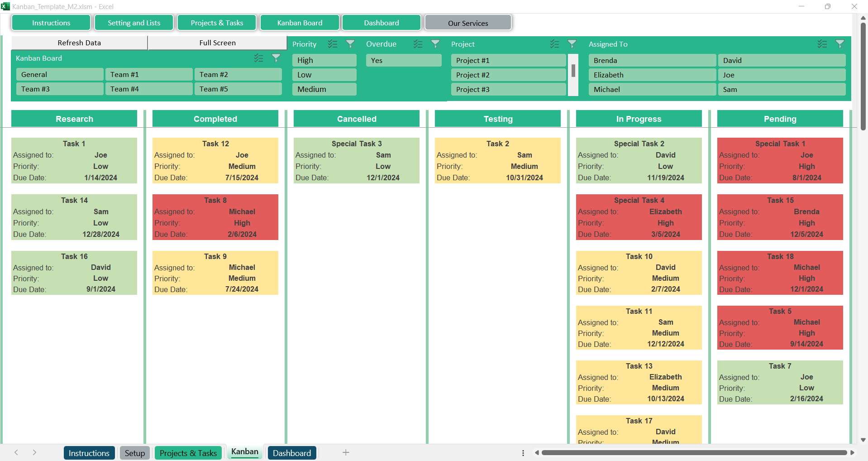Toggle the High option in the Priority slicer
Screen dimensions: 868x461
pos(324,60)
